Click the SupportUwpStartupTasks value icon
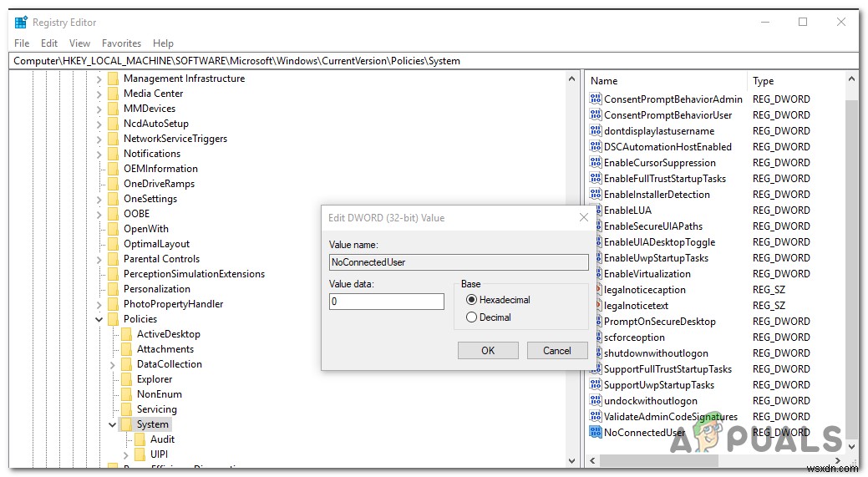868x477 pixels. (596, 384)
